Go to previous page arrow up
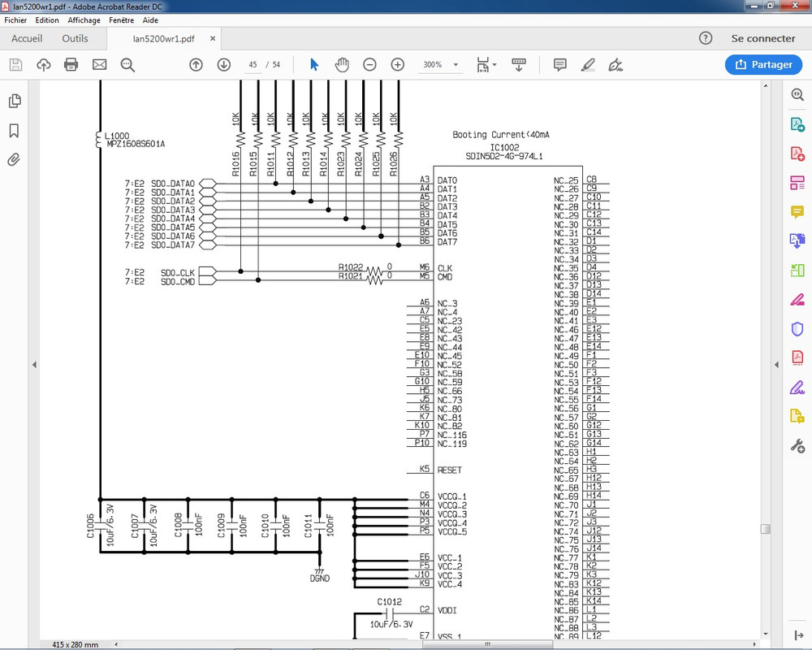Viewport: 812px width, 650px height. click(196, 65)
